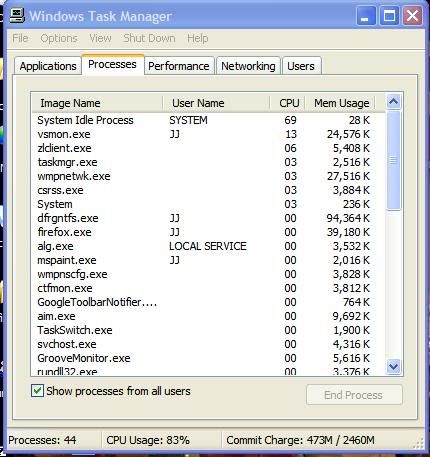This screenshot has height=457, width=430.
Task: Select the wmpnscfg.exe process
Action: point(208,274)
